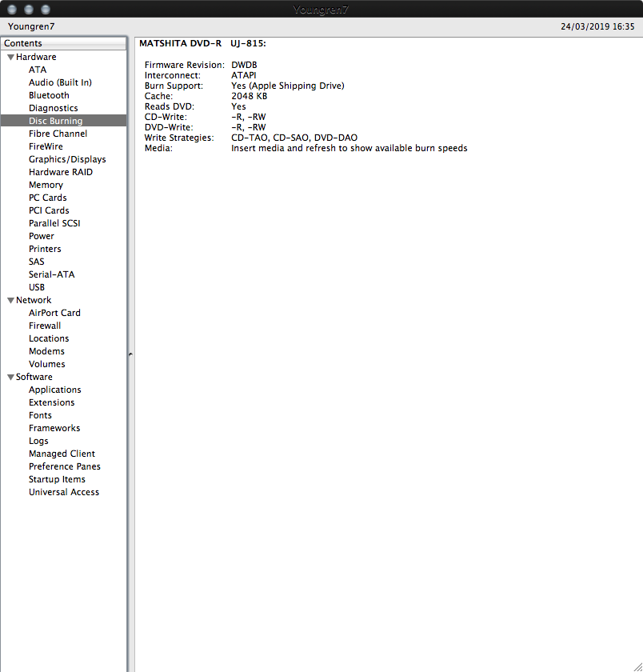Select the highlighted Disc Burning row
Viewport: 643px width, 672px height.
(x=63, y=121)
